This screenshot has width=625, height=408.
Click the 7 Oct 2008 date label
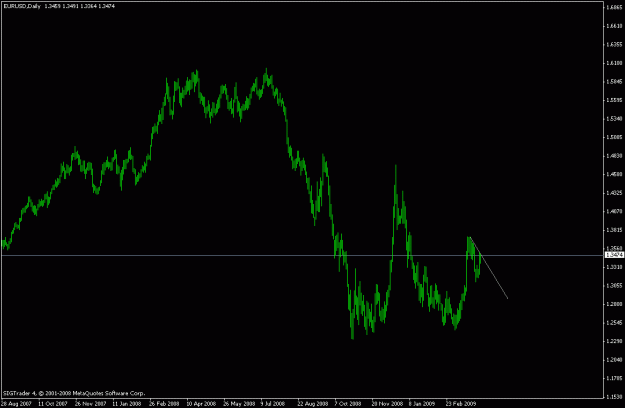pos(348,404)
